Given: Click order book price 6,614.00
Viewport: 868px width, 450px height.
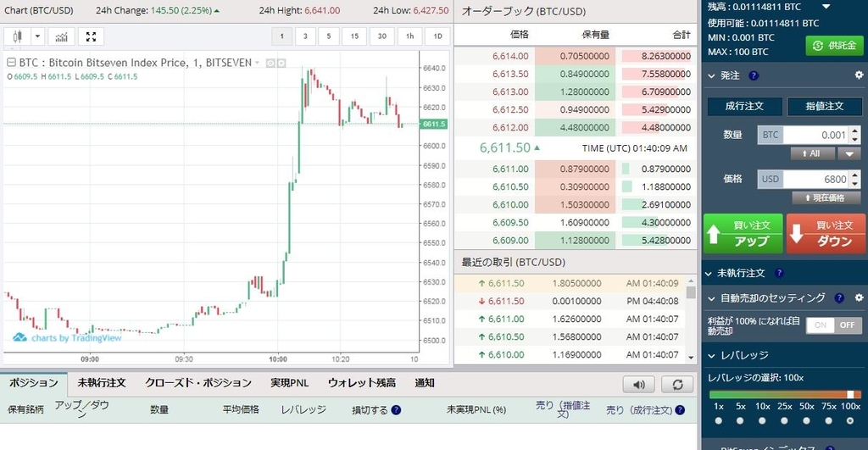Looking at the screenshot, I should pyautogui.click(x=510, y=56).
